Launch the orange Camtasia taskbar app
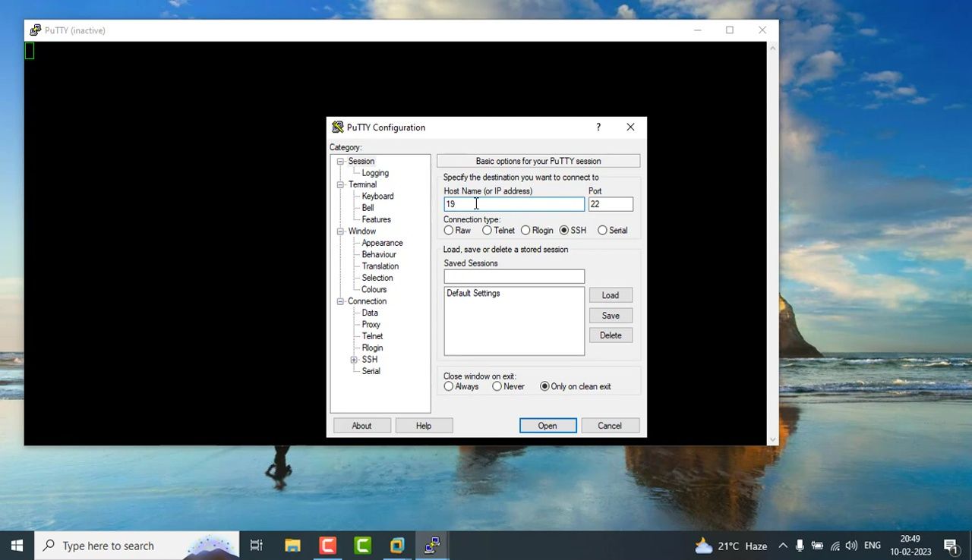This screenshot has height=560, width=972. (x=328, y=546)
